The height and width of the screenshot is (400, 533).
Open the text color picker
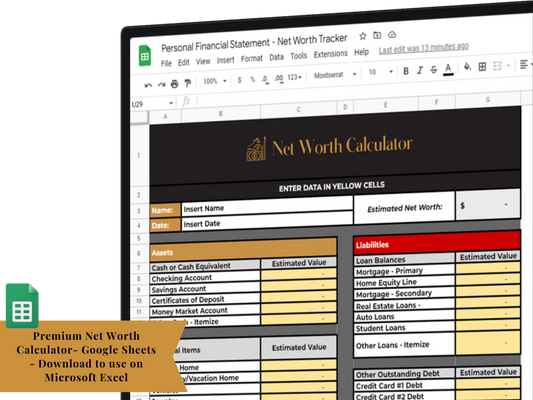(448, 69)
